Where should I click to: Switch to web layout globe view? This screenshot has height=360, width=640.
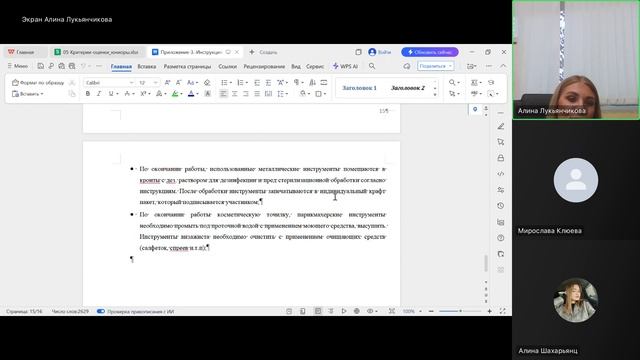pos(357,311)
